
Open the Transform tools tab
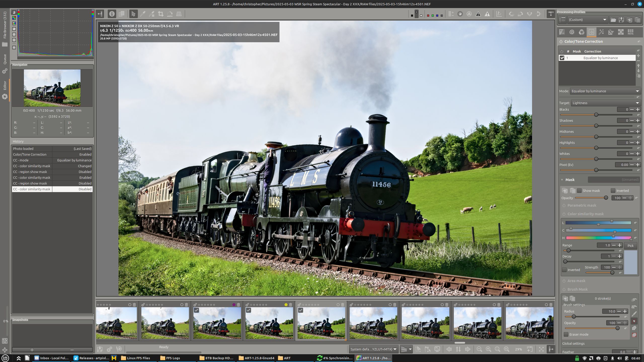click(x=611, y=32)
